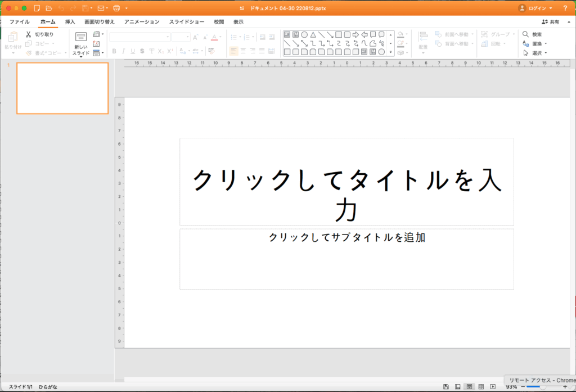The image size is (576, 392).
Task: Select the oval shape from shapes gallery
Action: pyautogui.click(x=304, y=34)
